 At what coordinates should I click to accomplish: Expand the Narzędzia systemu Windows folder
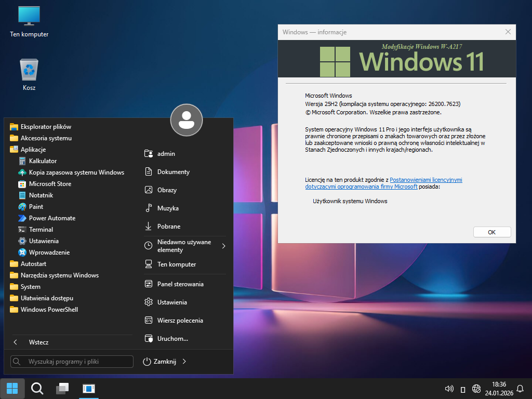tap(59, 275)
